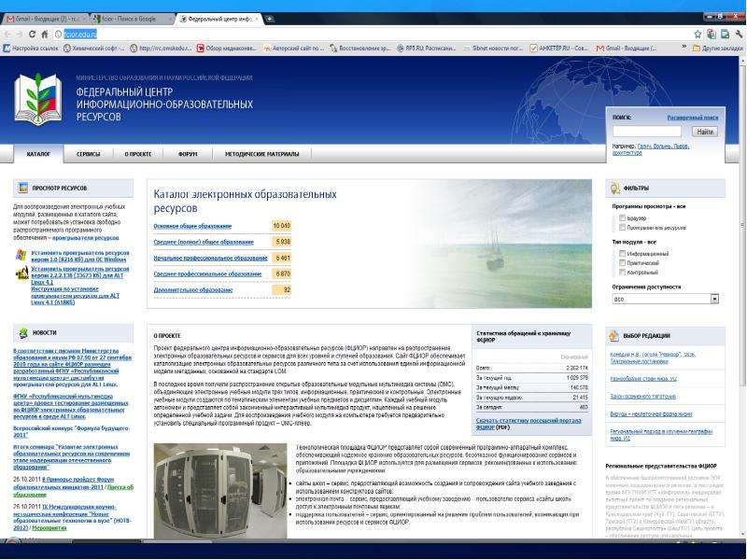Open Среднее профессиональное образование link
The width and height of the screenshot is (747, 560).
[x=207, y=274]
